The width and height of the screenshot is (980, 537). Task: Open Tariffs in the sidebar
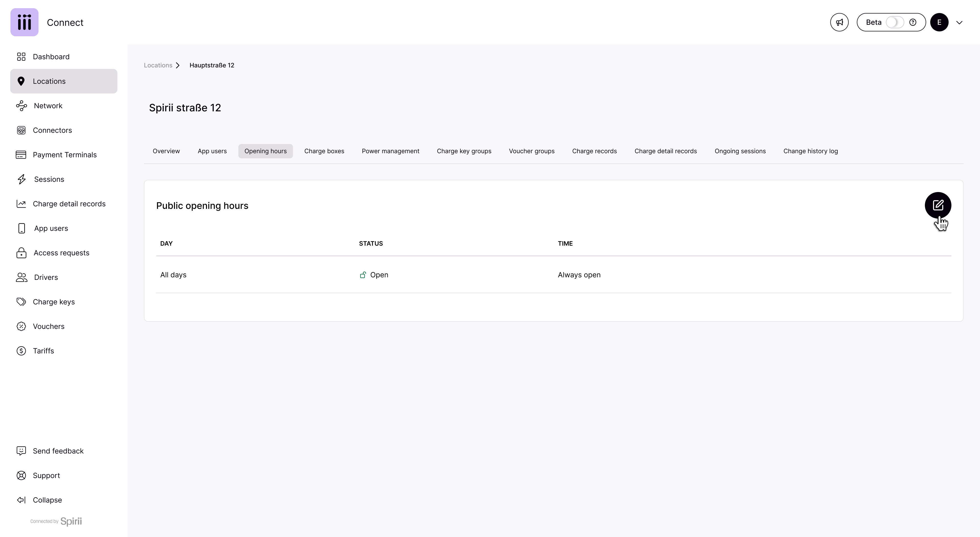(x=43, y=351)
